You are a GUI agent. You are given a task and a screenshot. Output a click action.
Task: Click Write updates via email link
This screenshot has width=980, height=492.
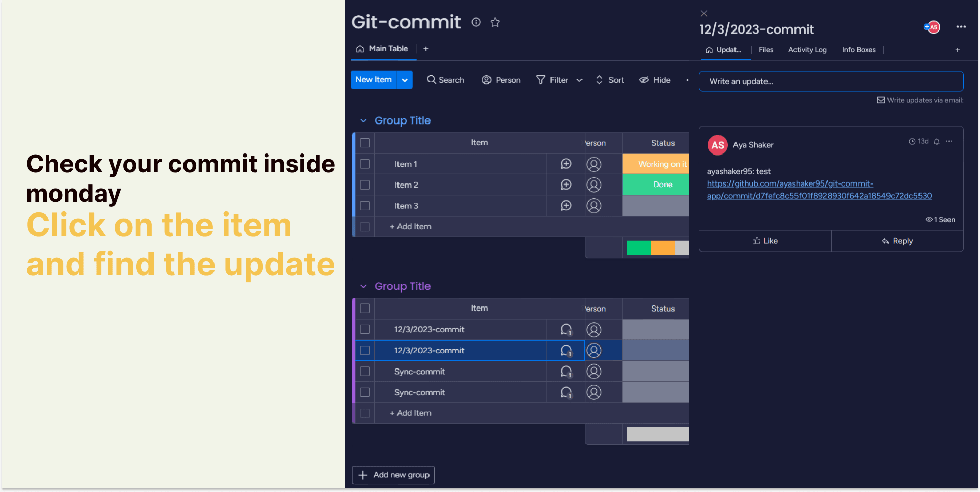pos(920,100)
